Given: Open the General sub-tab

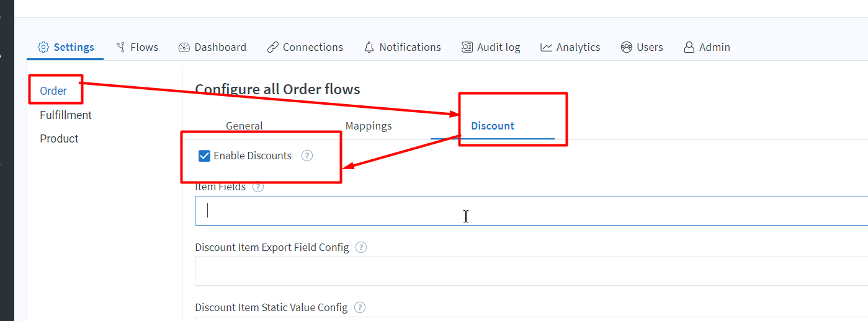Looking at the screenshot, I should click(x=244, y=126).
